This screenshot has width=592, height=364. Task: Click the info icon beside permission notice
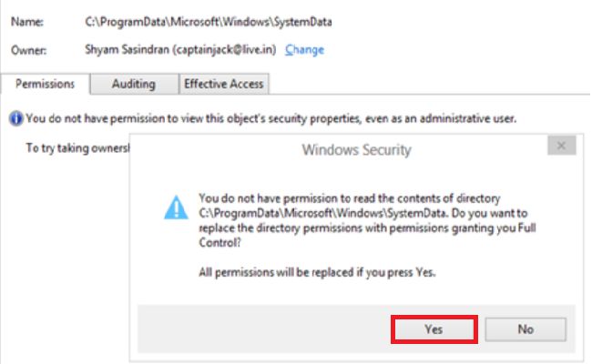click(15, 117)
